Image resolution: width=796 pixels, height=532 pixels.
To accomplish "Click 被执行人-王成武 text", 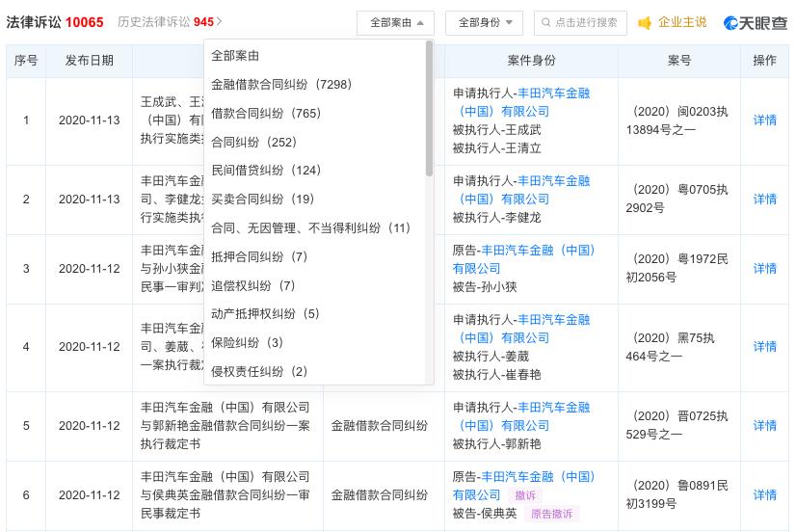I will [496, 130].
